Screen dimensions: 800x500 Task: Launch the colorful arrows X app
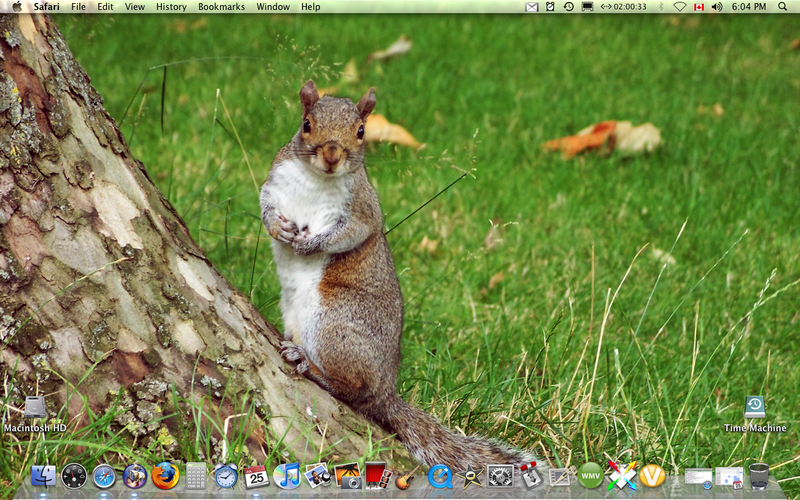[622, 475]
